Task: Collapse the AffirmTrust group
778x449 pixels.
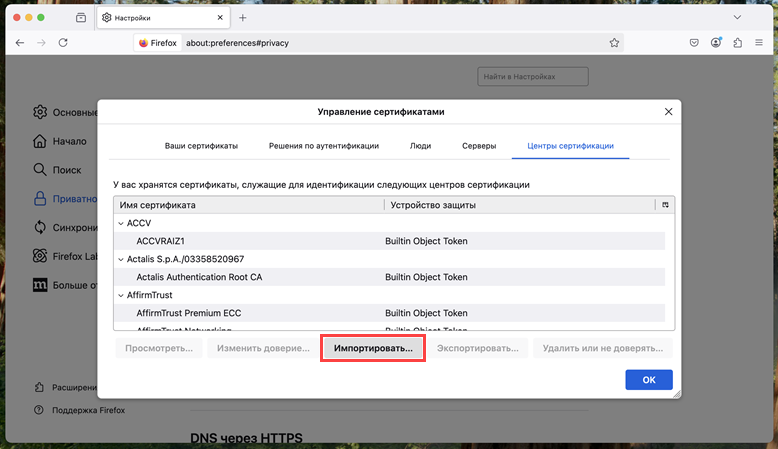Action: pyautogui.click(x=121, y=295)
